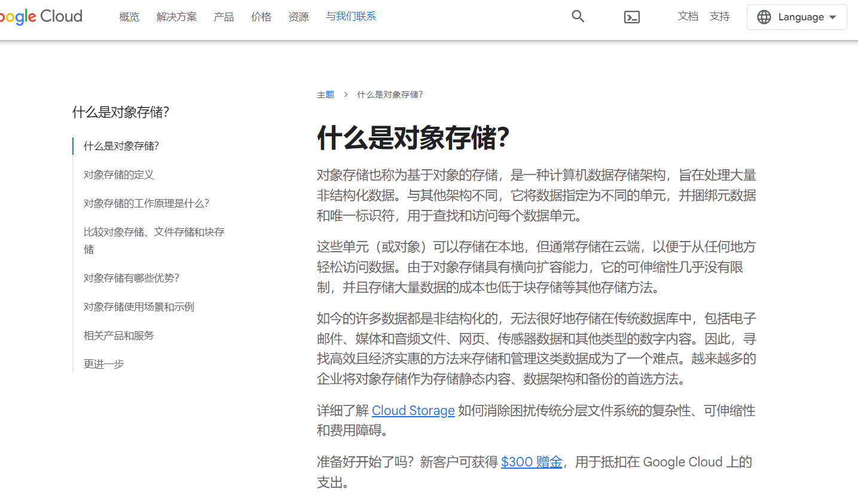The height and width of the screenshot is (504, 858).
Task: Open the 资源 menu
Action: (x=298, y=17)
